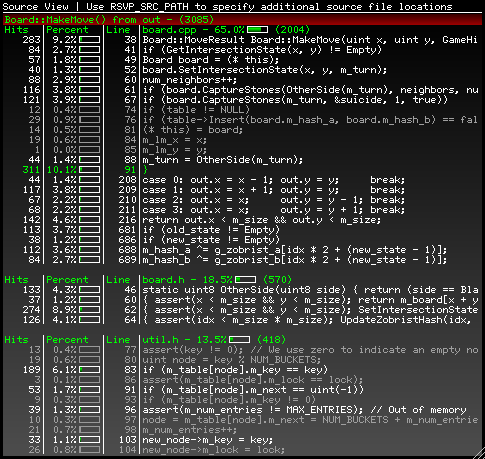This screenshot has height=459, width=485.
Task: Select line 88 m_turn = OtherSide source
Action: pos(223,160)
